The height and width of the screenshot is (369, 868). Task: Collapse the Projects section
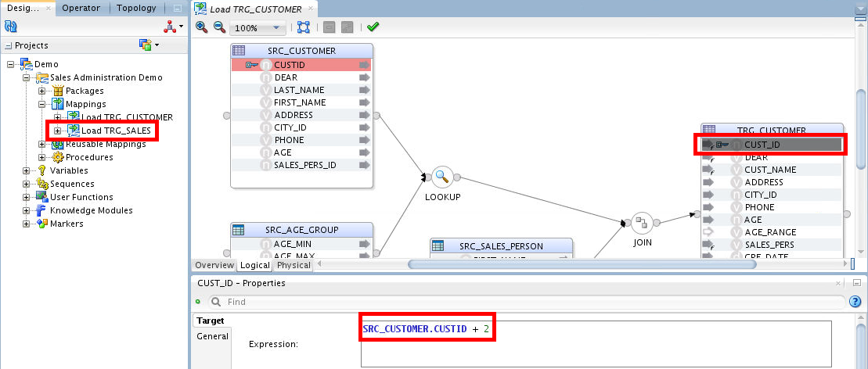pos(8,45)
